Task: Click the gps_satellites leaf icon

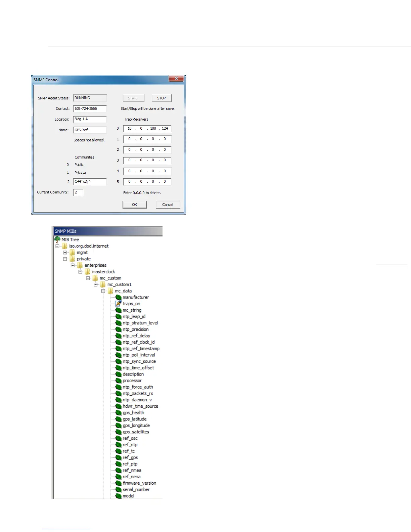Action: pyautogui.click(x=118, y=432)
